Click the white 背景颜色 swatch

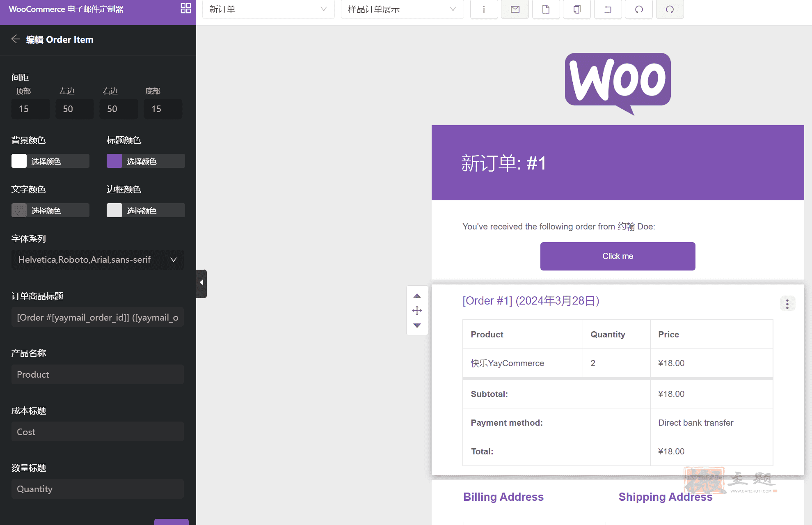click(19, 161)
